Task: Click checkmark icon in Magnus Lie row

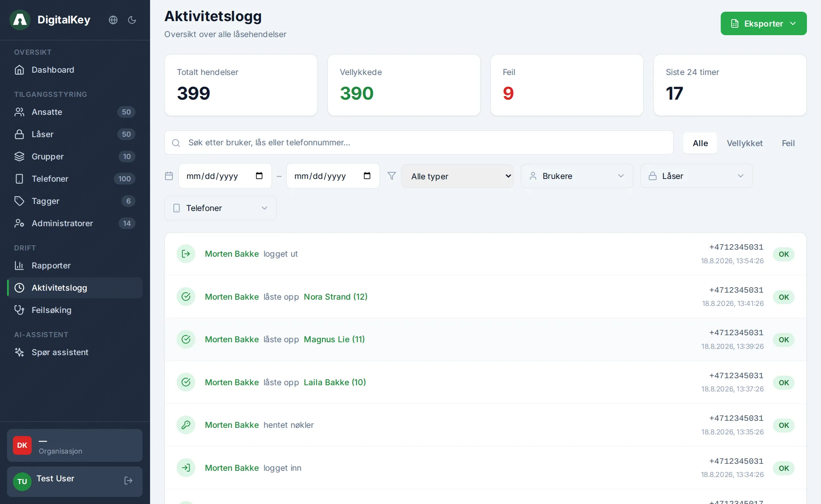Action: coord(186,340)
